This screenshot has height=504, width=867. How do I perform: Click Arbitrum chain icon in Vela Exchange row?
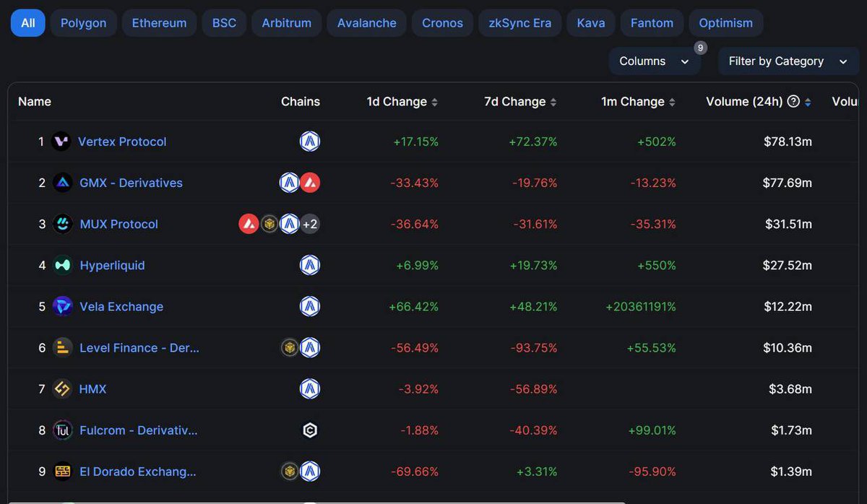tap(310, 306)
